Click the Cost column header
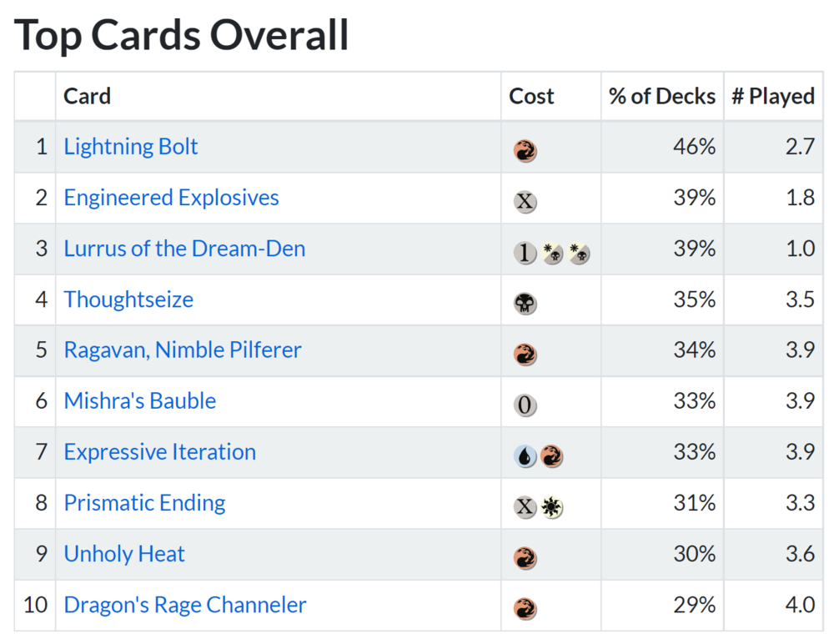 532,96
